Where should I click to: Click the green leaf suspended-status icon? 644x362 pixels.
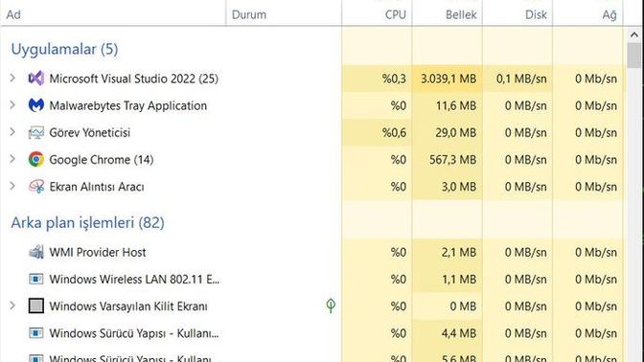pyautogui.click(x=331, y=305)
